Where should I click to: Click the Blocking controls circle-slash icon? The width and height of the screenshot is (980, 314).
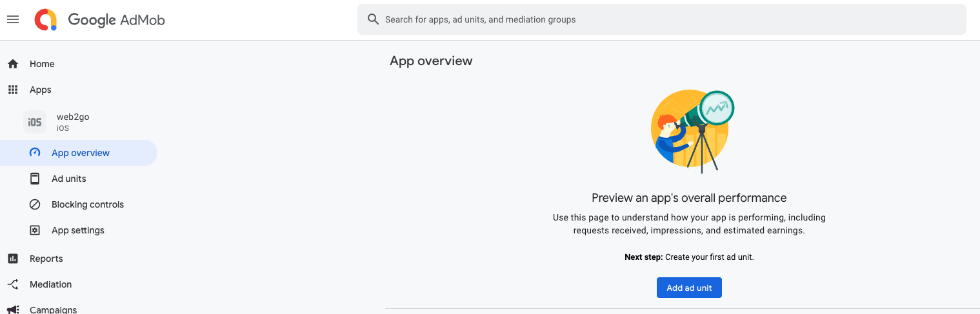tap(35, 204)
